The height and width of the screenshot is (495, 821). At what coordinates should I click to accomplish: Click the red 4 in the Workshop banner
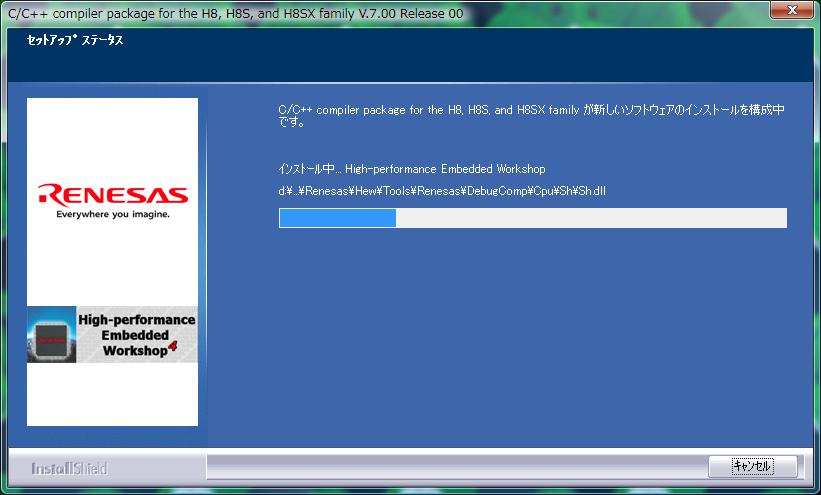[x=172, y=347]
